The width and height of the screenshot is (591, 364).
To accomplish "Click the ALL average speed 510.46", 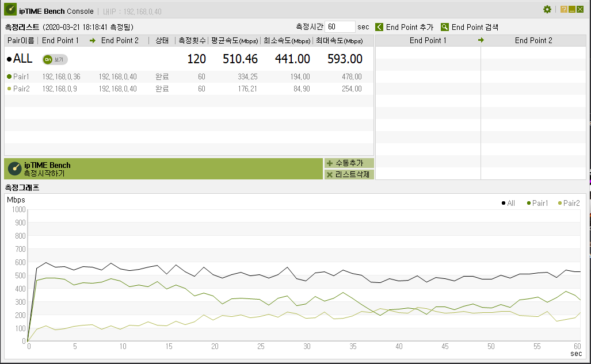I will pyautogui.click(x=240, y=59).
